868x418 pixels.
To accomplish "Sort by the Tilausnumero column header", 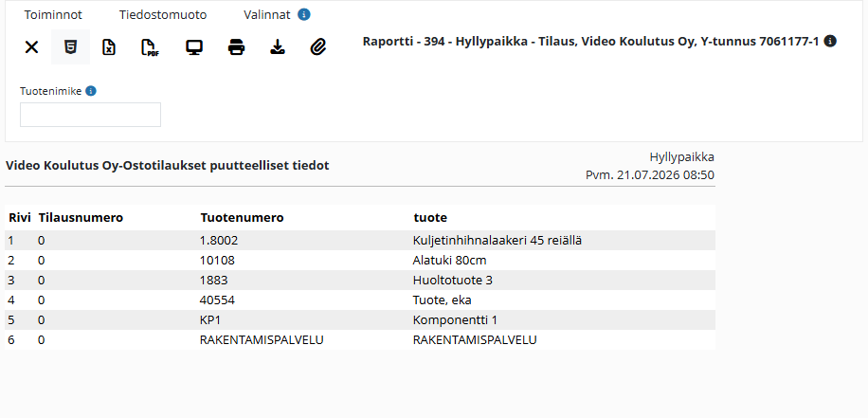I will click(x=81, y=218).
